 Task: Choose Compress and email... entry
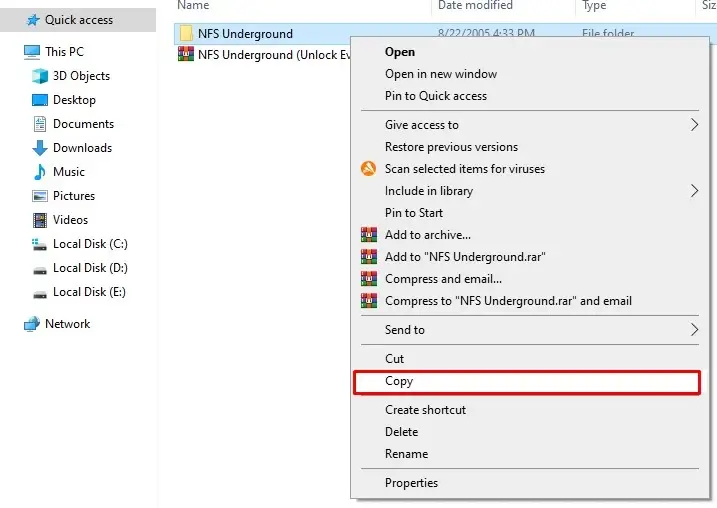click(x=530, y=278)
